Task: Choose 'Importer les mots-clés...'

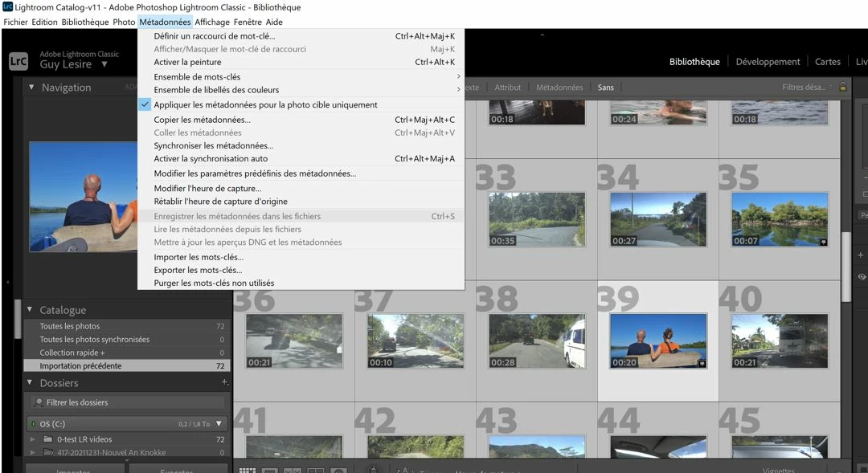Action: pyautogui.click(x=301, y=257)
